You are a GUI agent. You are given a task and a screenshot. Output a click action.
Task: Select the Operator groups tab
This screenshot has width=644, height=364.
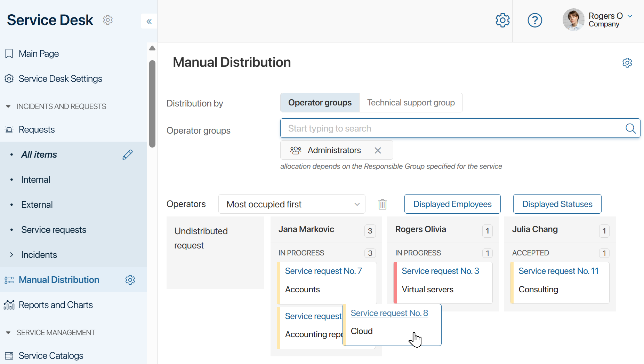[320, 103]
